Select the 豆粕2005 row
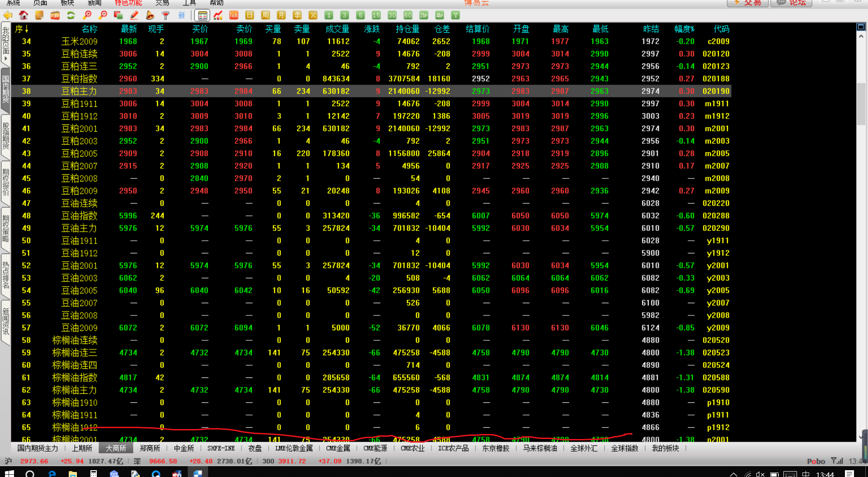The image size is (868, 477). pos(79,153)
